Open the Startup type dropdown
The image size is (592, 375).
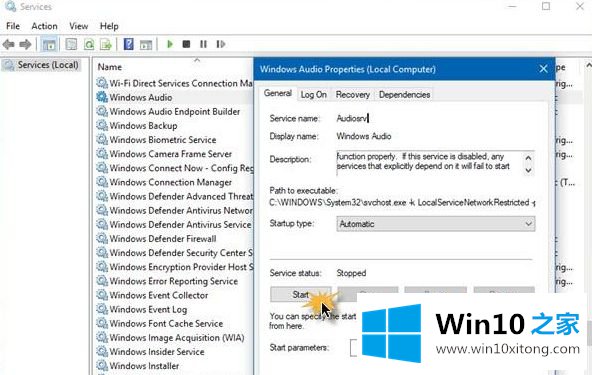436,224
